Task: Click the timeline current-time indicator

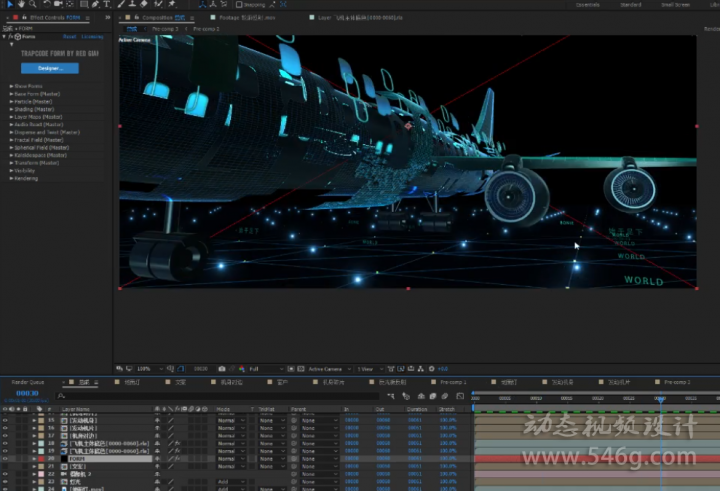Action: point(661,399)
